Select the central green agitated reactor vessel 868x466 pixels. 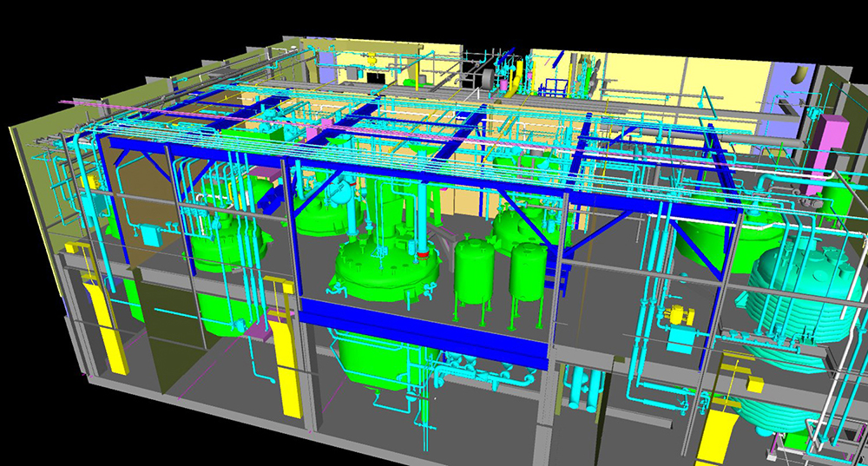(387, 268)
